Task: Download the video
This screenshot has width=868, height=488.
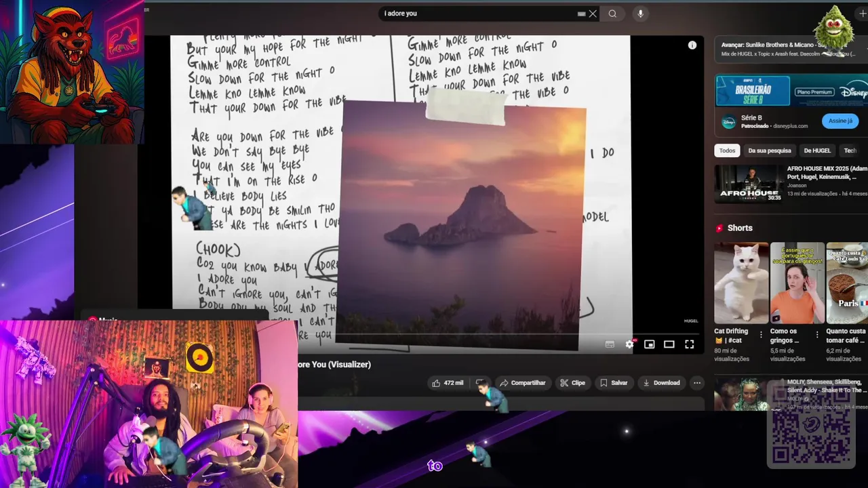Action: coord(661,383)
